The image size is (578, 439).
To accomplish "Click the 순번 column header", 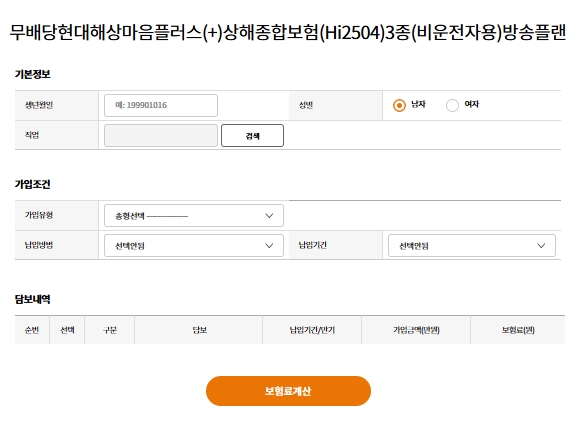I will [32, 330].
